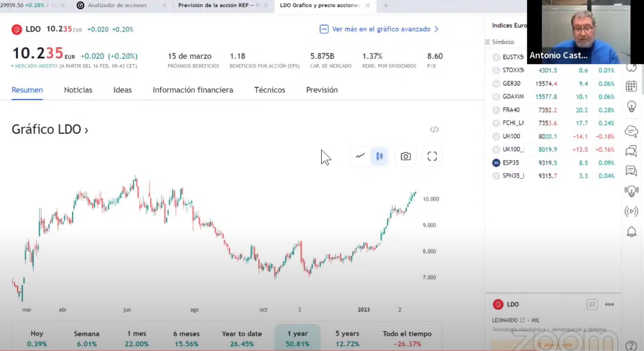The height and width of the screenshot is (351, 644).
Task: Open the ideas lightbulb icon below the calendar
Action: [x=631, y=106]
